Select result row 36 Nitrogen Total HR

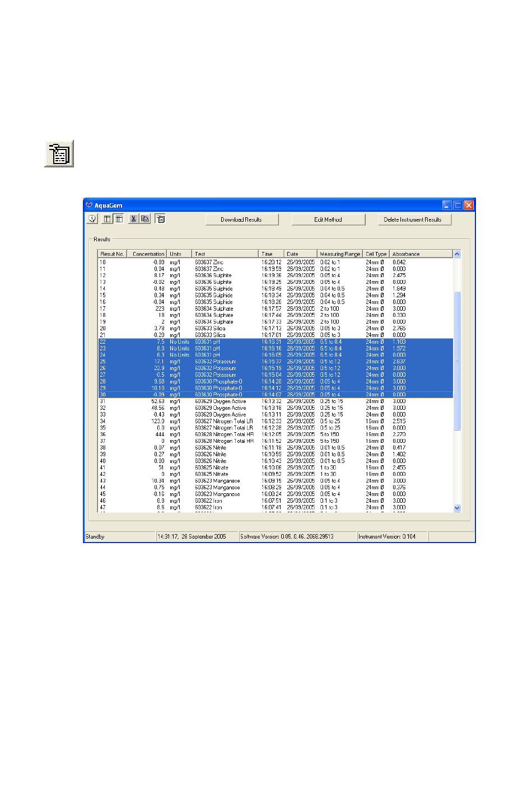[x=275, y=434]
